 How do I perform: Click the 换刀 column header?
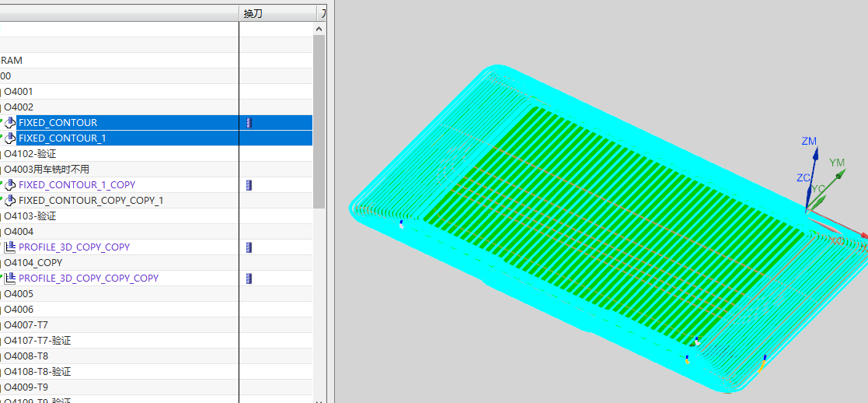(x=277, y=14)
